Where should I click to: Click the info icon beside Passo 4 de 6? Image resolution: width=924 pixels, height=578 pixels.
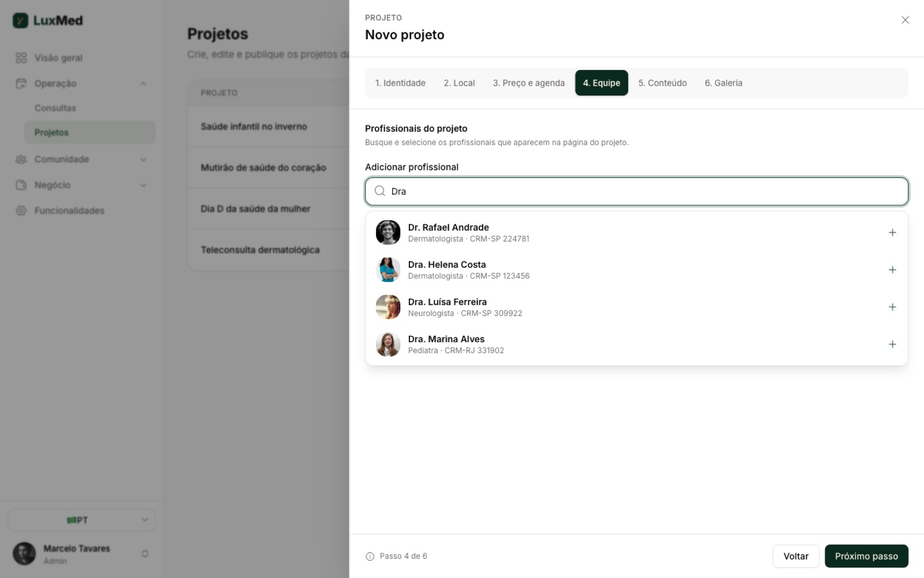pyautogui.click(x=370, y=557)
